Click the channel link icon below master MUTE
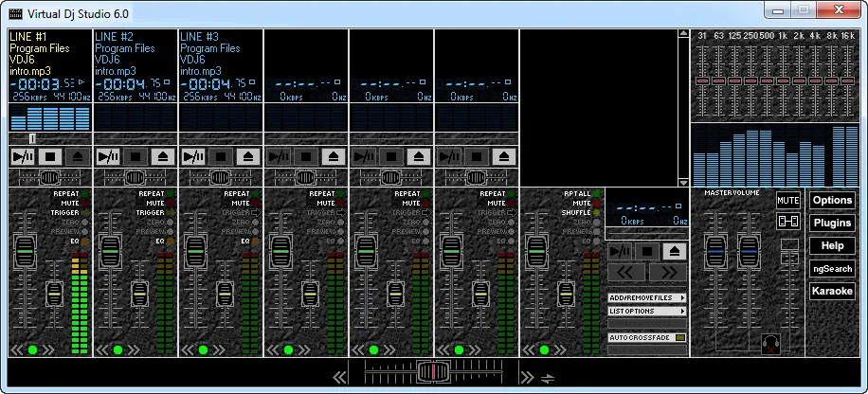Screen dimensions: 868x394 (x=788, y=222)
